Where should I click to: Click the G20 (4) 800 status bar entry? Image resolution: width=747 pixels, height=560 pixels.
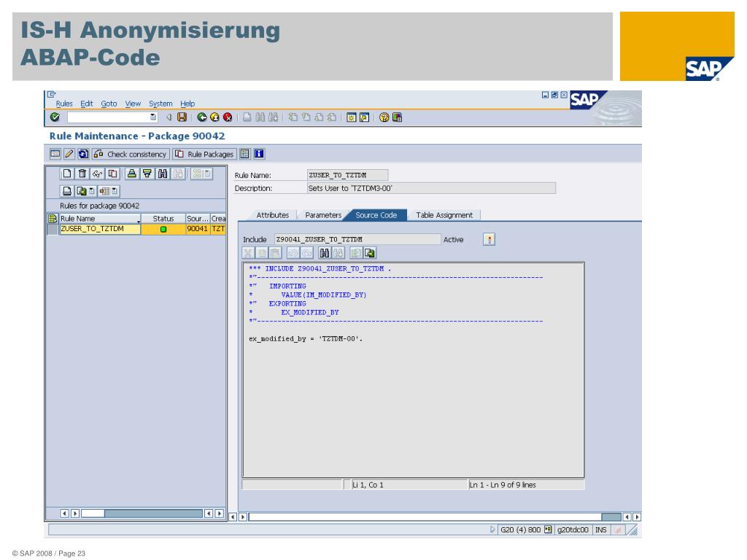click(521, 529)
